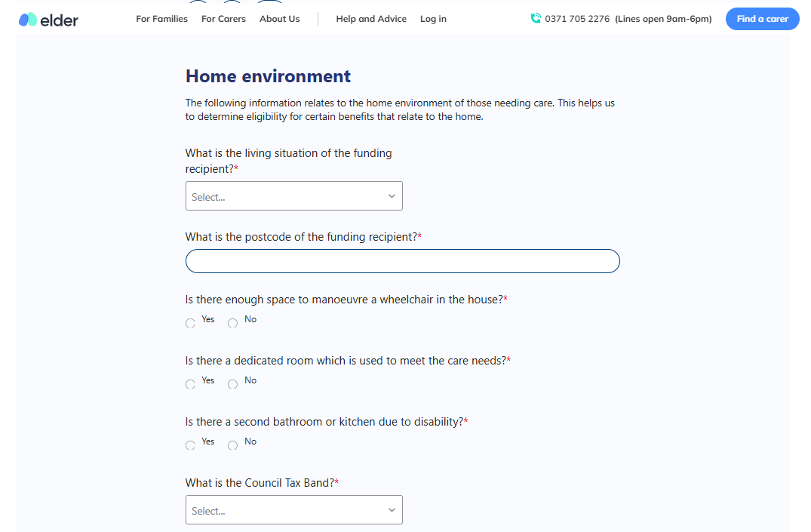Click the 0371 705 2276 phone number
This screenshot has height=532, width=811.
[x=577, y=19]
